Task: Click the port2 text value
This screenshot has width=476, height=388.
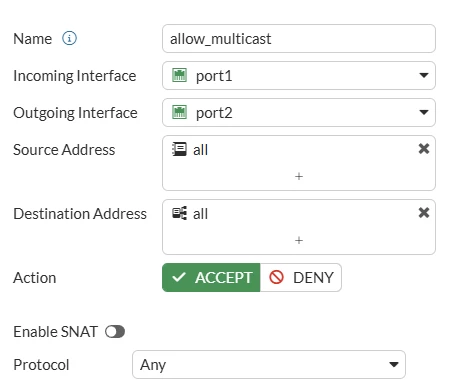Action: tap(214, 113)
